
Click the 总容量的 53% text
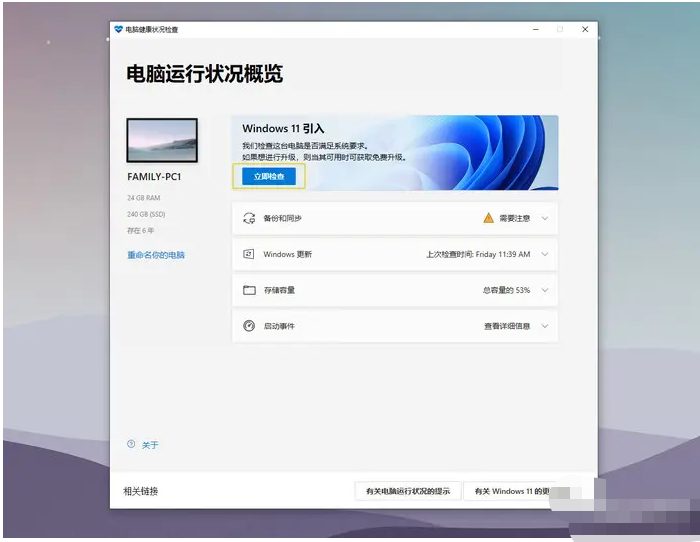pos(506,290)
